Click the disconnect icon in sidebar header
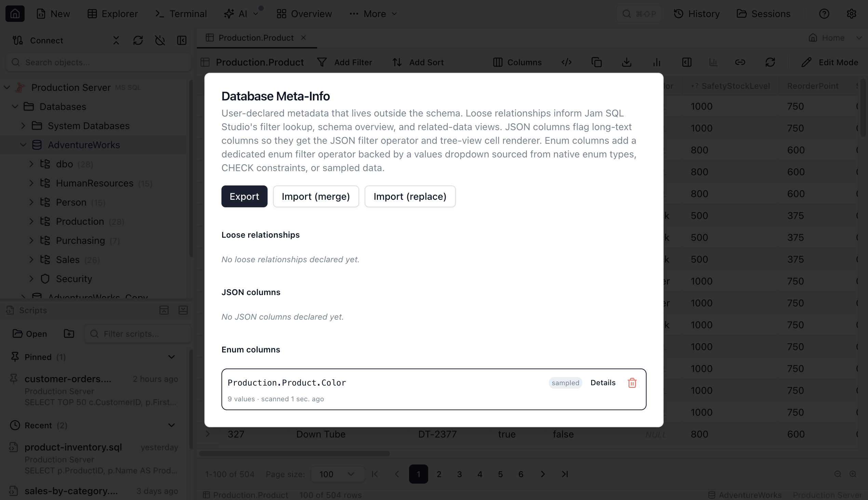 (160, 41)
